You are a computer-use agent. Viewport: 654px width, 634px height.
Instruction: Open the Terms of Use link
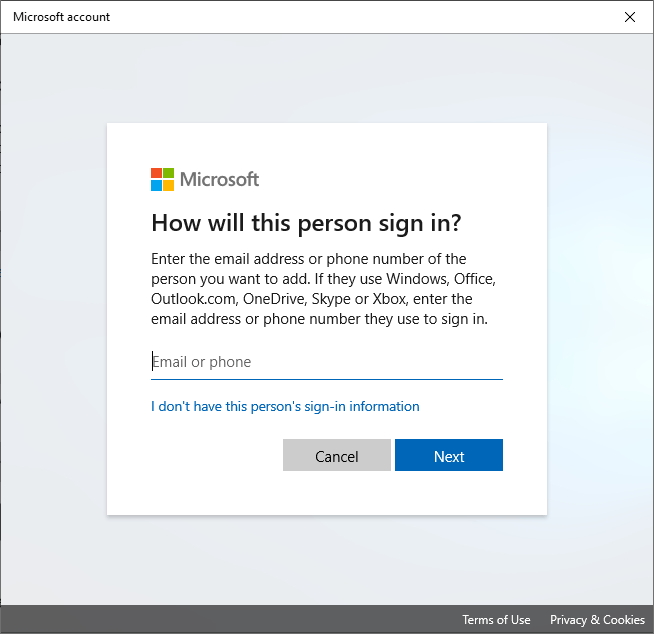coord(496,620)
